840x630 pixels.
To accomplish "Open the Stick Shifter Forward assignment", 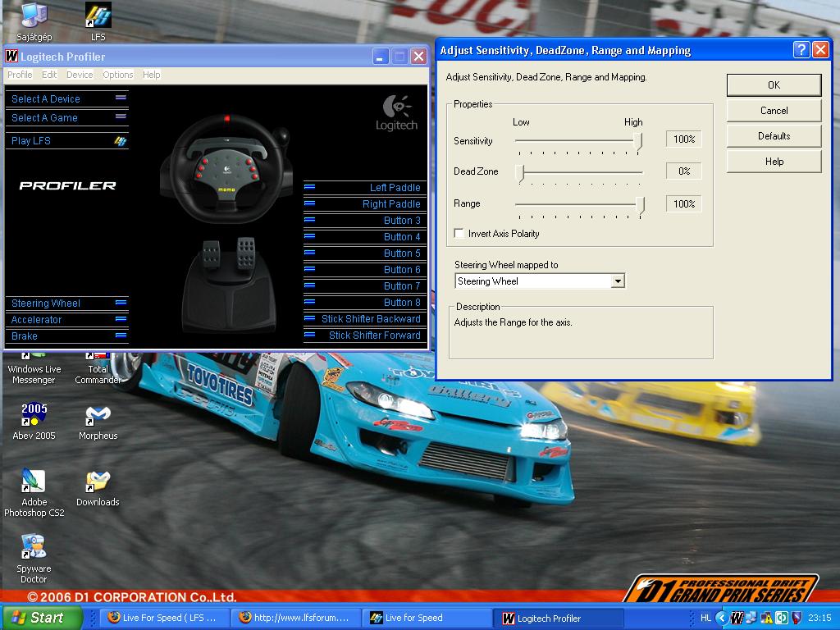I will pos(365,336).
